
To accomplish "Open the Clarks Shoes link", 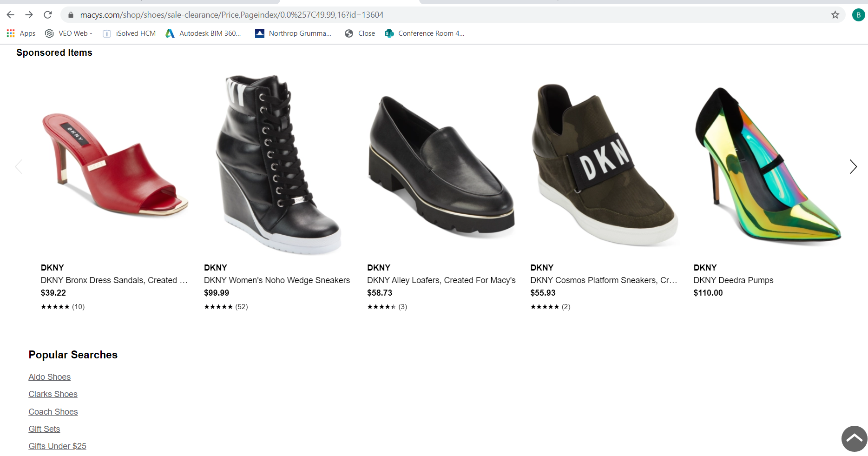I will 53,394.
